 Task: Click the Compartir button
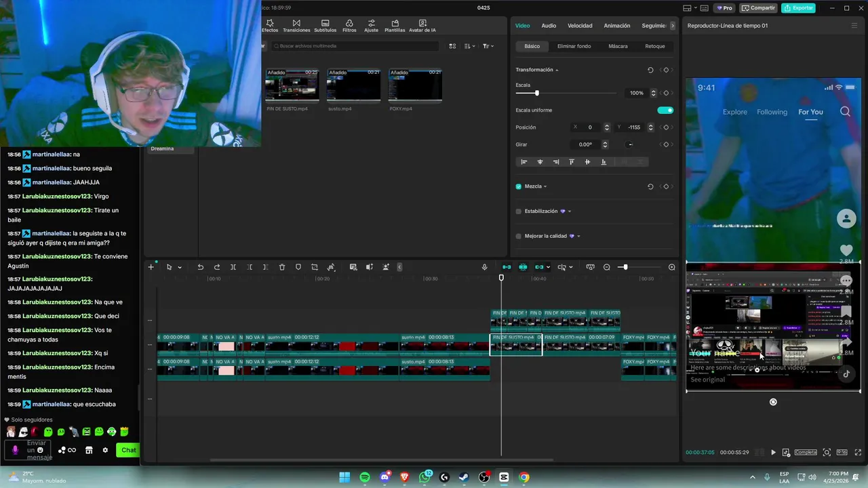(758, 8)
